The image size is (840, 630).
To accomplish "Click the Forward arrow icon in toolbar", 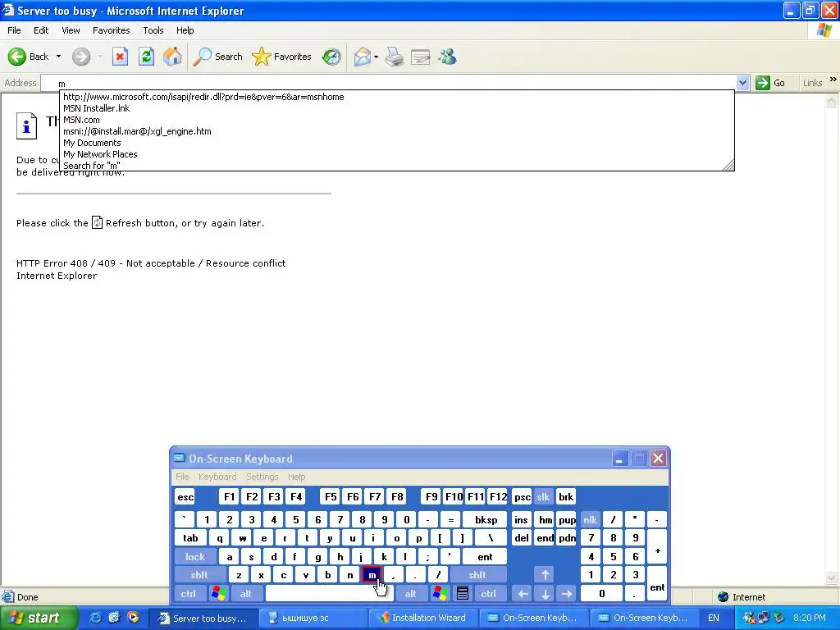I will click(x=81, y=57).
